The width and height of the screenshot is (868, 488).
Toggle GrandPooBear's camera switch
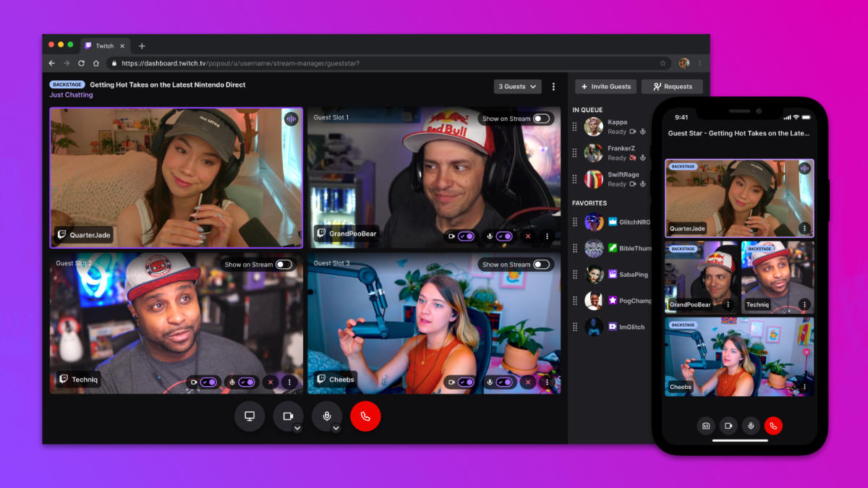[467, 236]
